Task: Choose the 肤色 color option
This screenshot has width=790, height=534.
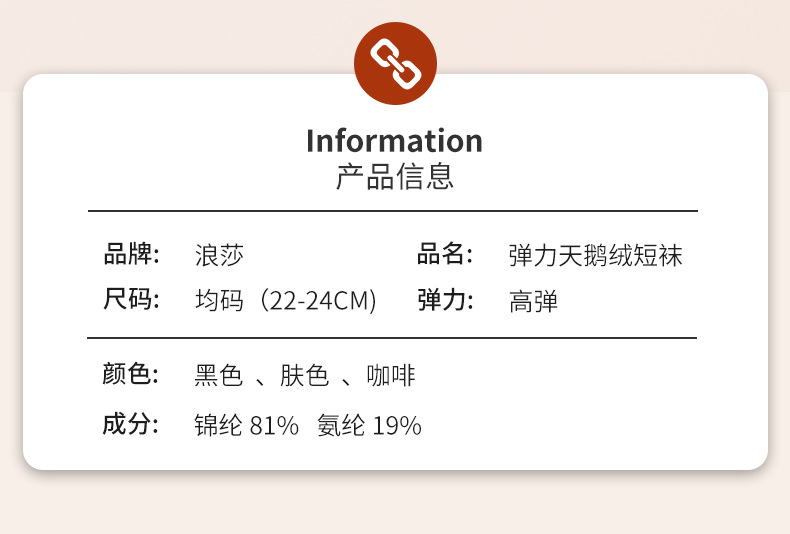Action: pyautogui.click(x=305, y=376)
